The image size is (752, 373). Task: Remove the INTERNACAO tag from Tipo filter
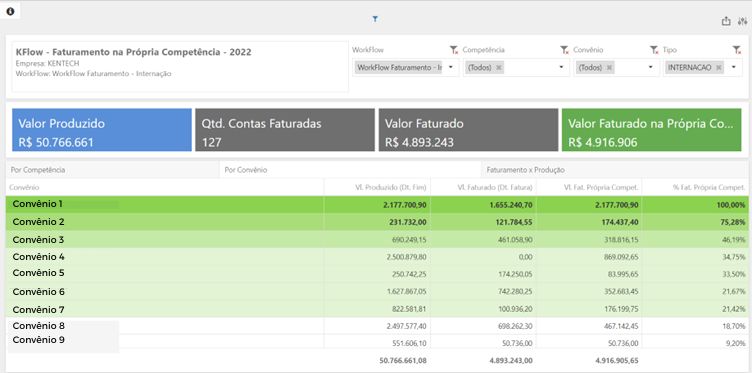(x=718, y=68)
